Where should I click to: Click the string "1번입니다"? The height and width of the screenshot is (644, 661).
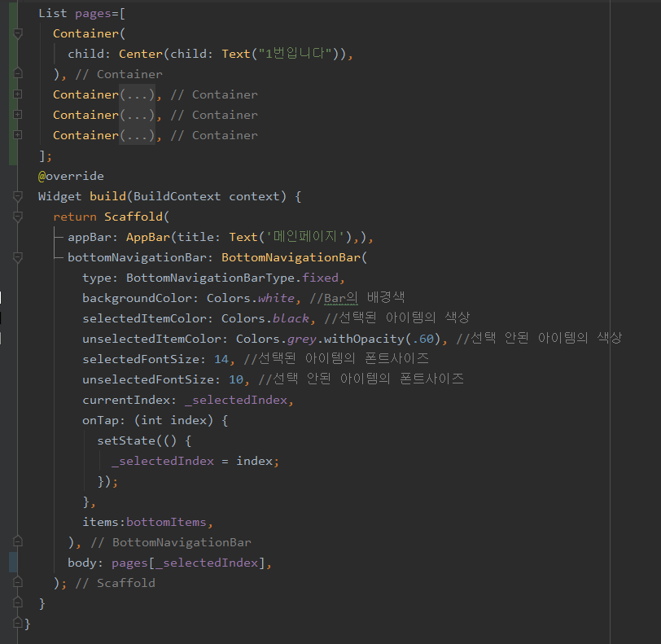[x=295, y=54]
